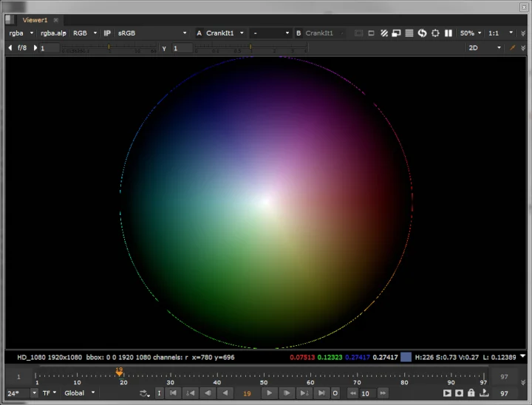Click the flipbook render play icon

447,393
